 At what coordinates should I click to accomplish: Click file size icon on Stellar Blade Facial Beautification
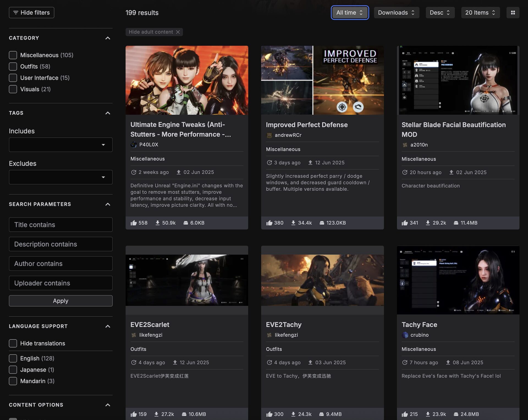point(456,223)
